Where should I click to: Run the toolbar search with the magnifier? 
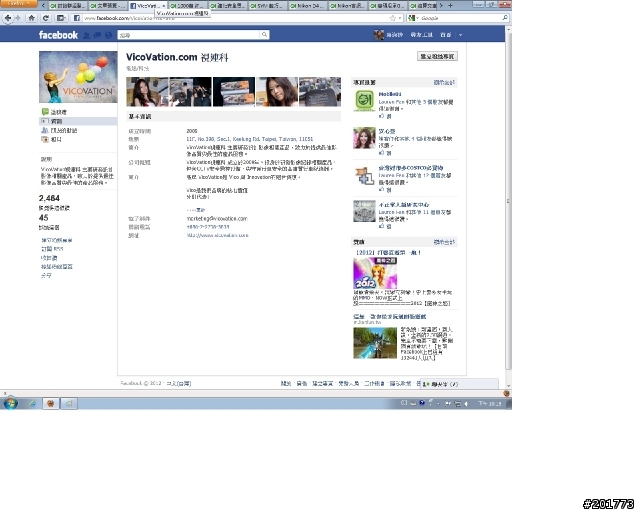click(505, 18)
